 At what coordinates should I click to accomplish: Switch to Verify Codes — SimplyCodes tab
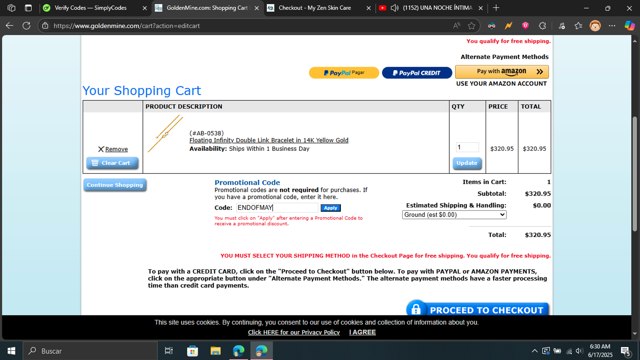(x=90, y=8)
